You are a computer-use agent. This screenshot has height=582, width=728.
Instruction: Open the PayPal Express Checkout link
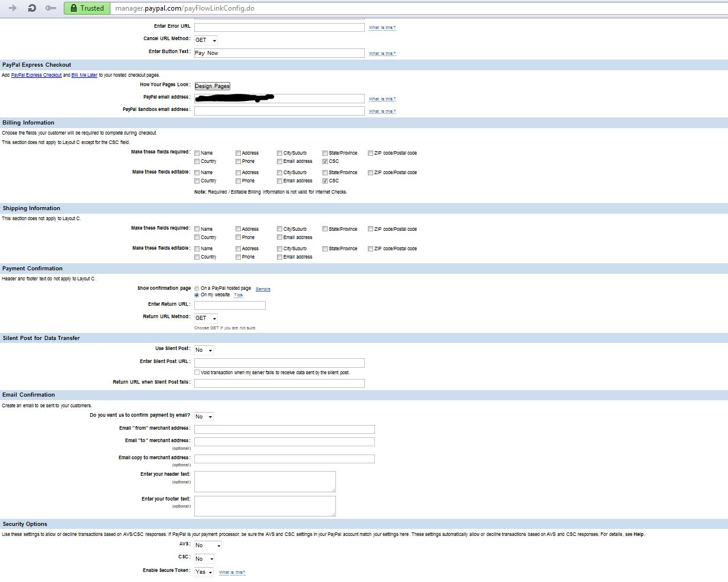[x=36, y=75]
